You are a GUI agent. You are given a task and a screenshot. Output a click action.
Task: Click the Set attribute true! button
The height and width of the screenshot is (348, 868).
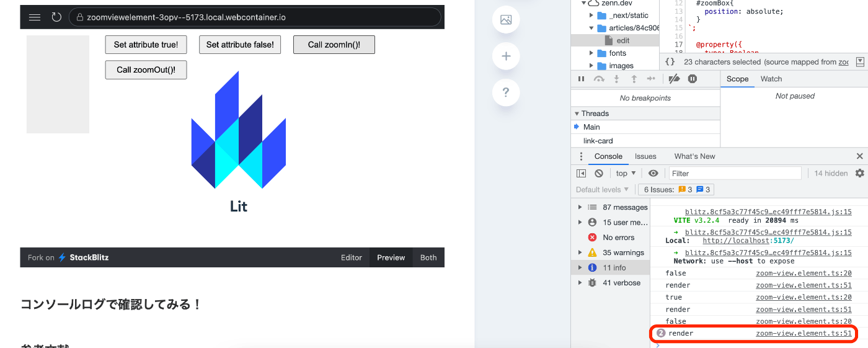click(x=146, y=45)
